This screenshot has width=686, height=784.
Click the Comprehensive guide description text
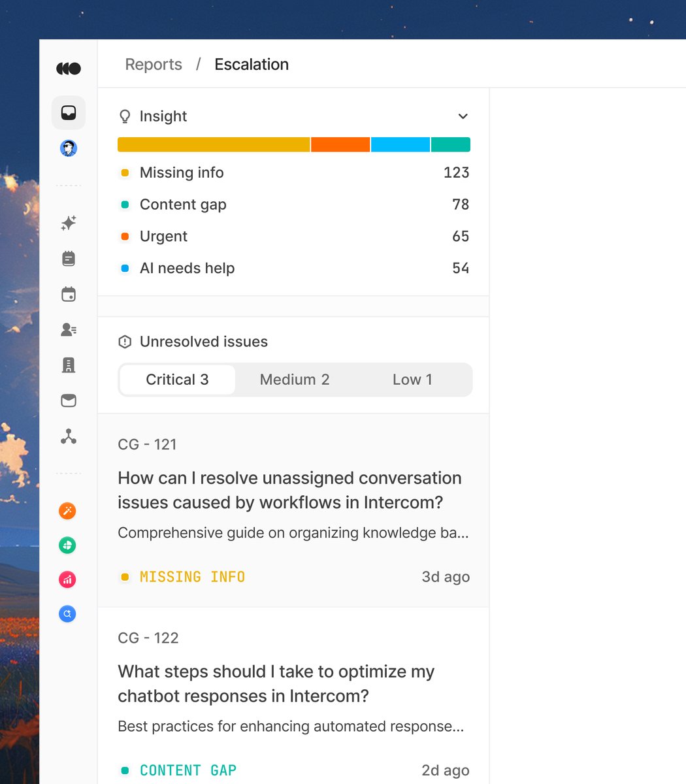[293, 533]
